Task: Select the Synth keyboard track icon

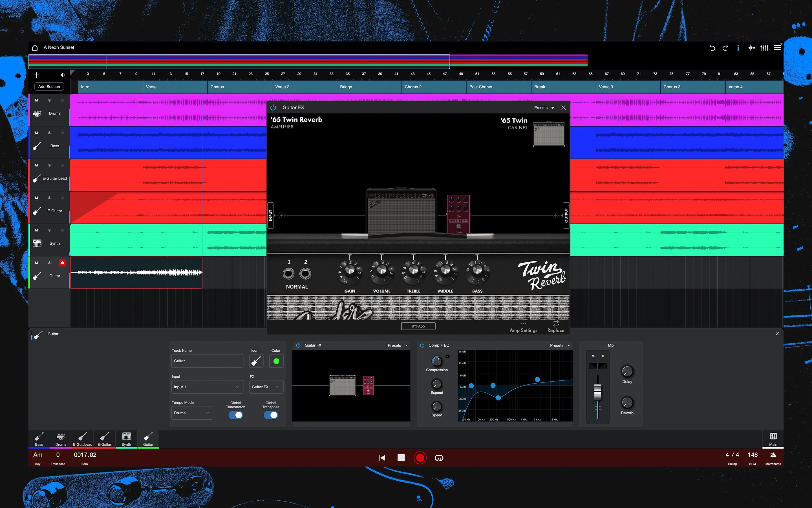Action: [37, 243]
